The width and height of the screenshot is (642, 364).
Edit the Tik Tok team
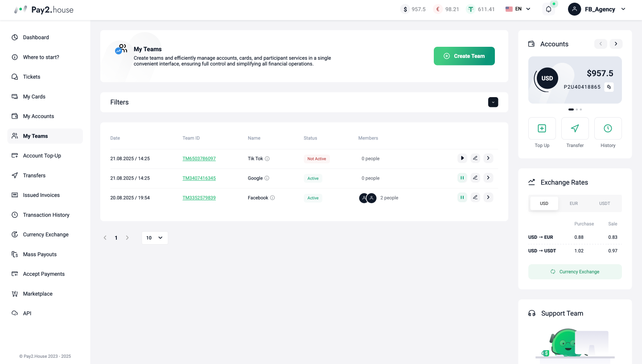pyautogui.click(x=475, y=158)
